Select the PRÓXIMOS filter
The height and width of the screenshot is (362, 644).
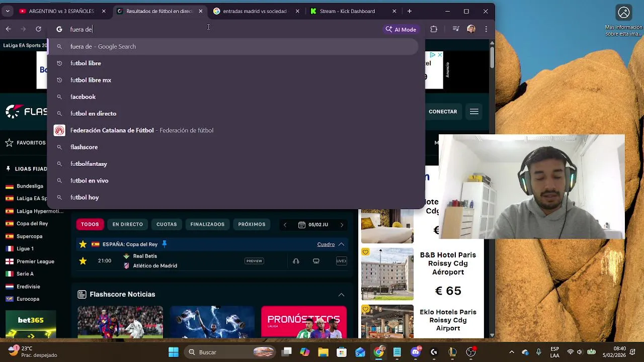point(252,224)
